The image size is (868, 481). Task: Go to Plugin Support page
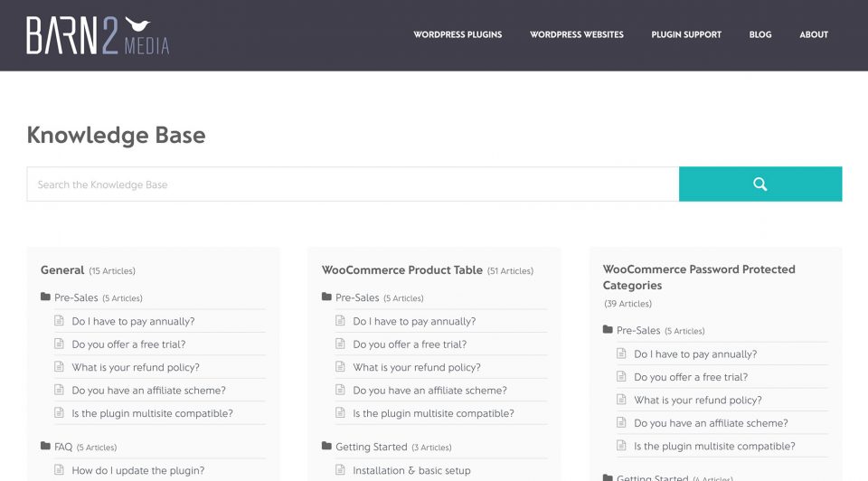tap(686, 34)
